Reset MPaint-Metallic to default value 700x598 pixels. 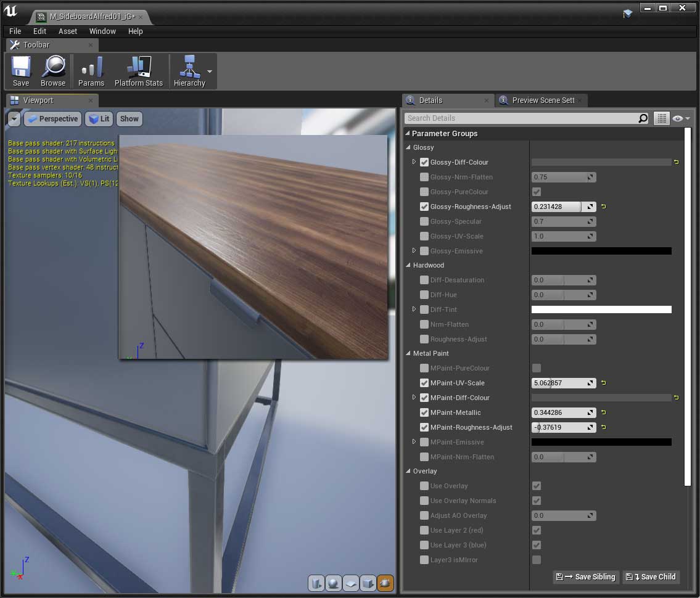(x=604, y=412)
